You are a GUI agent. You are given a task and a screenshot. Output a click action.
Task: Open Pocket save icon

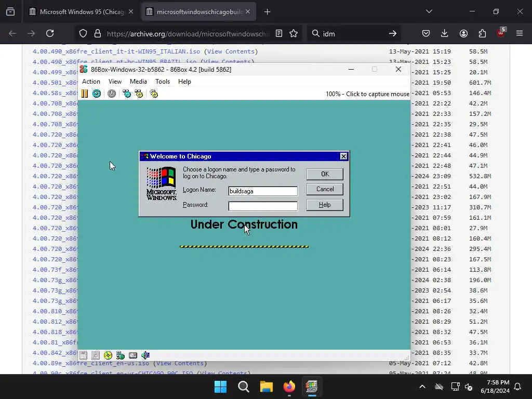(426, 34)
